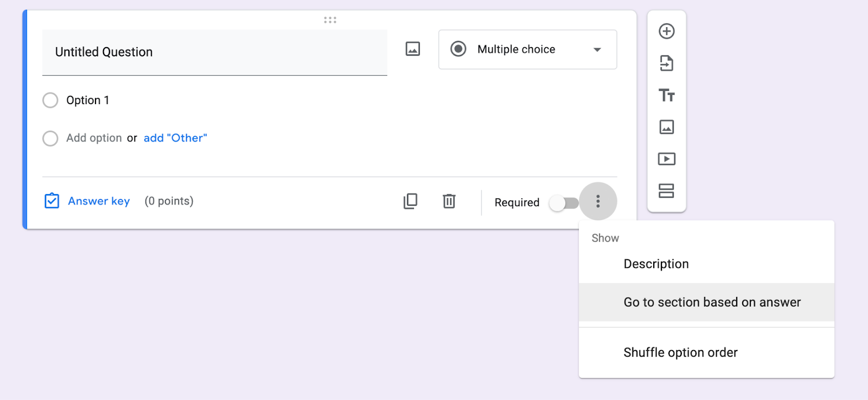This screenshot has width=868, height=400.
Task: Open the Answer key link
Action: tap(98, 201)
